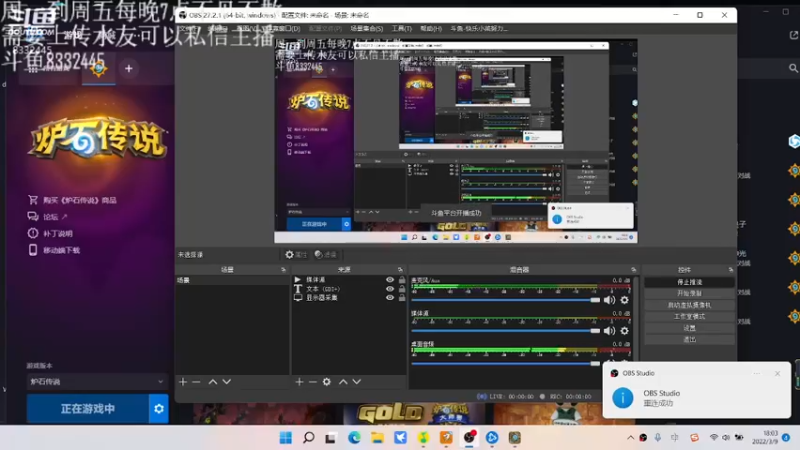
Task: Open the Windows Start menu
Action: pyautogui.click(x=286, y=437)
